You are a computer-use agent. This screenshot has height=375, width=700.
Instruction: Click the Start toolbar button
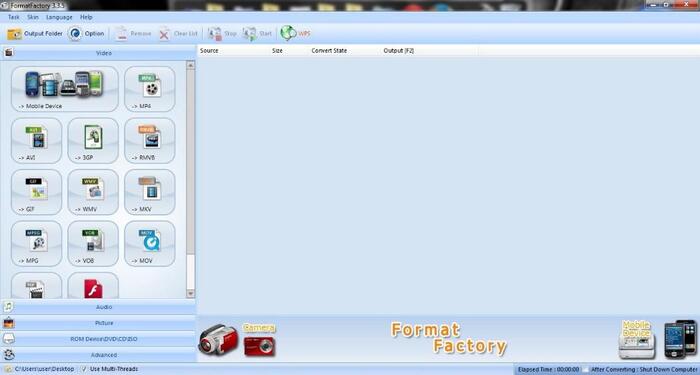tap(257, 33)
